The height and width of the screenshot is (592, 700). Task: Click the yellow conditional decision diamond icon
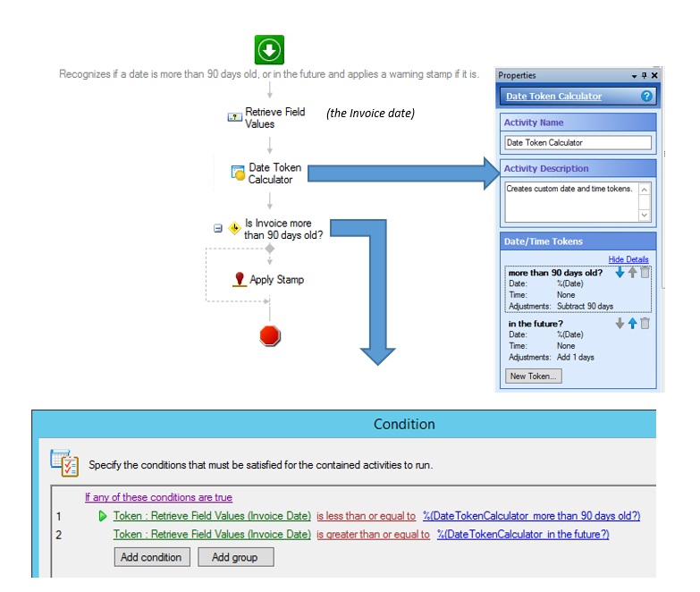(x=234, y=228)
